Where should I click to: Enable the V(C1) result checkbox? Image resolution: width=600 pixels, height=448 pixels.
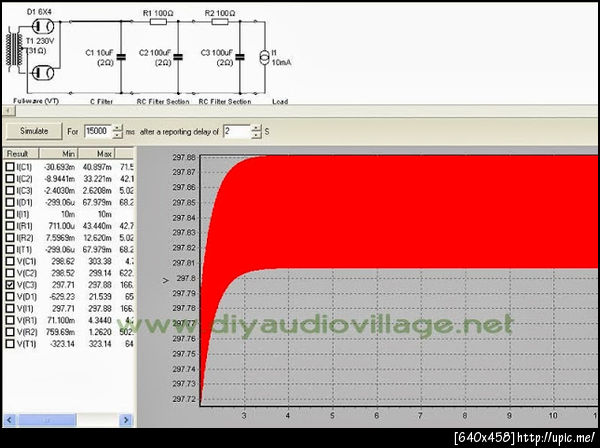10,261
